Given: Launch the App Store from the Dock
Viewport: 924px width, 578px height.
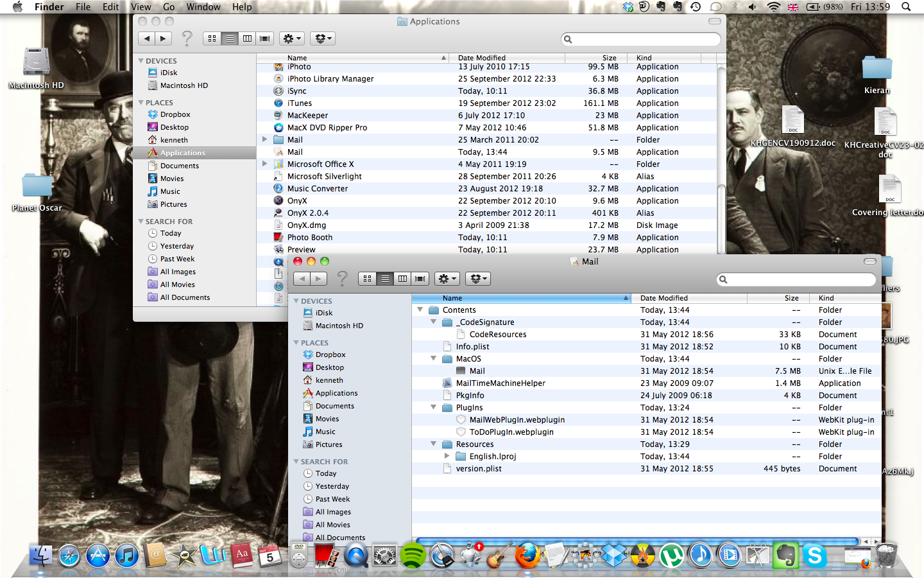Looking at the screenshot, I should tap(98, 556).
